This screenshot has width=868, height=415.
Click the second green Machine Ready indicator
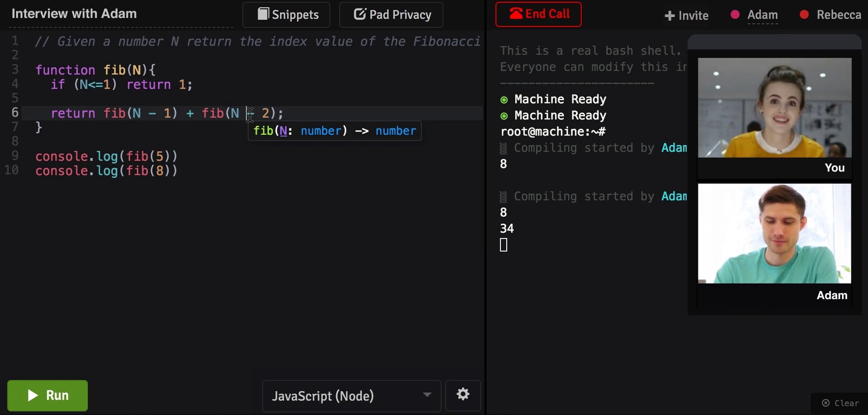504,116
